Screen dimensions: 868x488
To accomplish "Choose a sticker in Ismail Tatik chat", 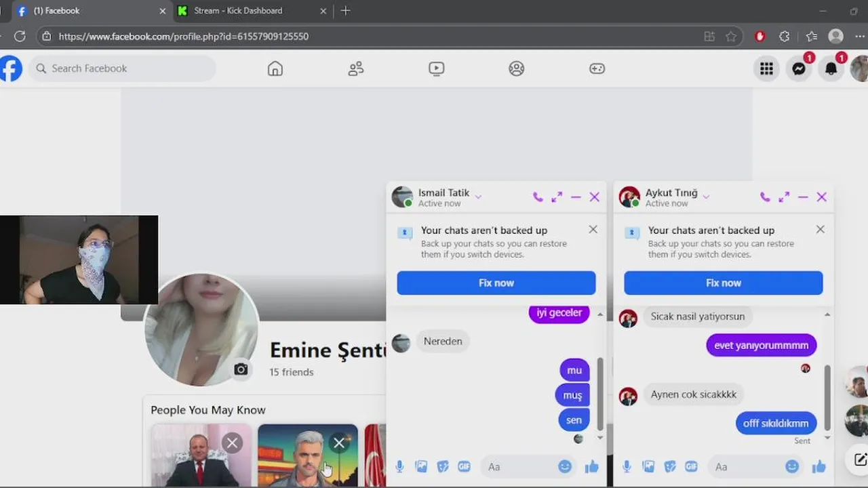I will (x=443, y=466).
